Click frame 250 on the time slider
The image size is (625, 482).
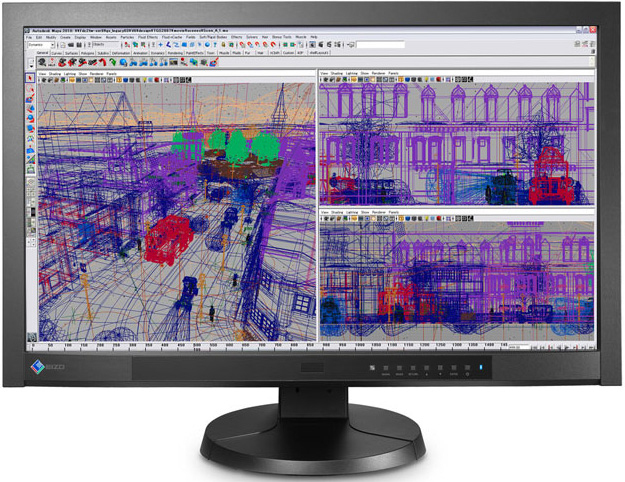116,346
